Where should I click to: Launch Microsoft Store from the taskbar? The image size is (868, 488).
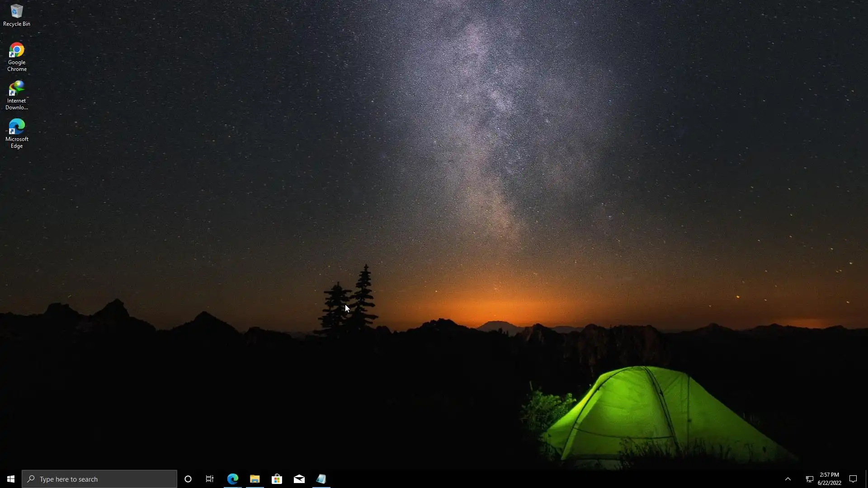point(277,479)
